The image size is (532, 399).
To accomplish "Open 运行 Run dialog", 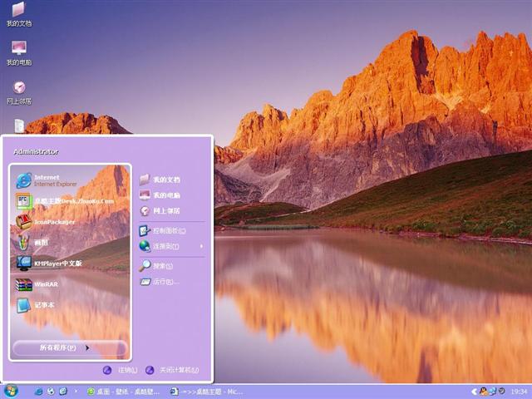I will coord(160,282).
